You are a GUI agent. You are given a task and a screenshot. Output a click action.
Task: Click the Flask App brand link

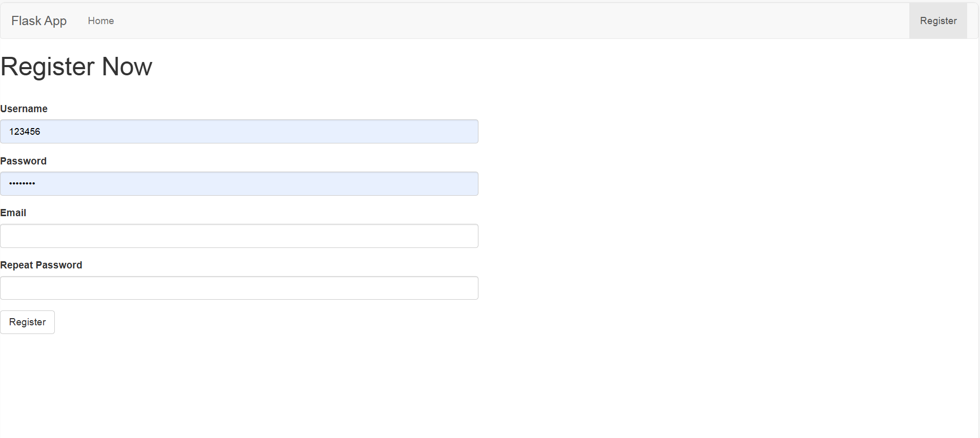[x=39, y=21]
